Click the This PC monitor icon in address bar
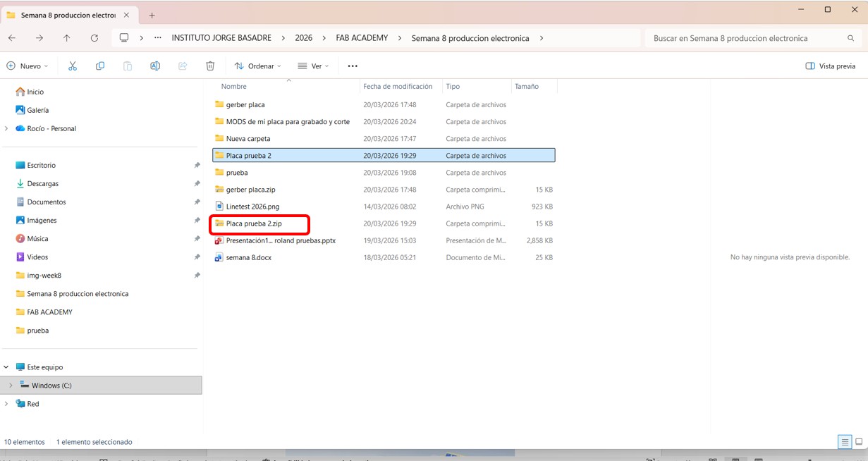868x461 pixels. click(x=124, y=38)
